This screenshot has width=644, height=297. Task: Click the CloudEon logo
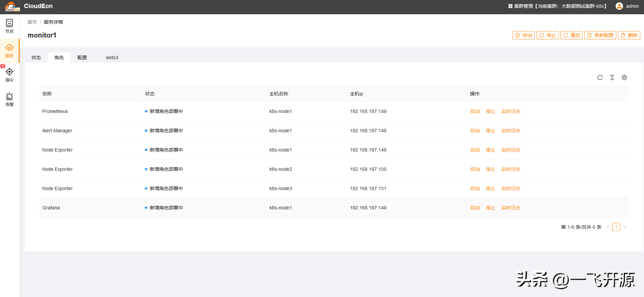point(12,6)
